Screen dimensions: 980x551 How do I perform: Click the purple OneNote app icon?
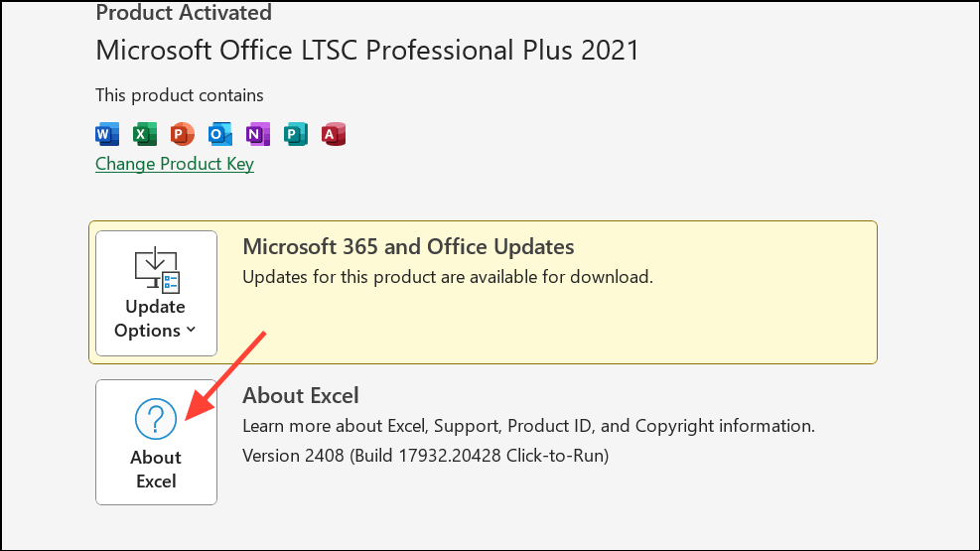pyautogui.click(x=258, y=134)
